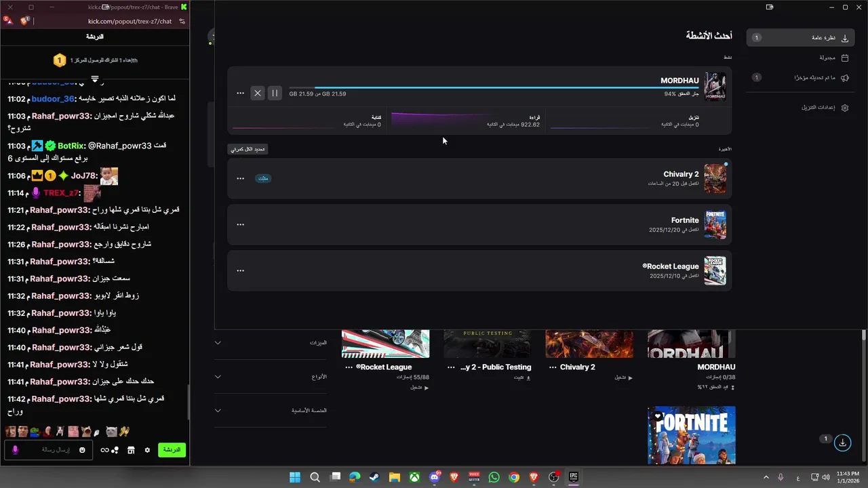Viewport: 868px width, 488px height.
Task: Open the volume control in system tray
Action: click(825, 477)
